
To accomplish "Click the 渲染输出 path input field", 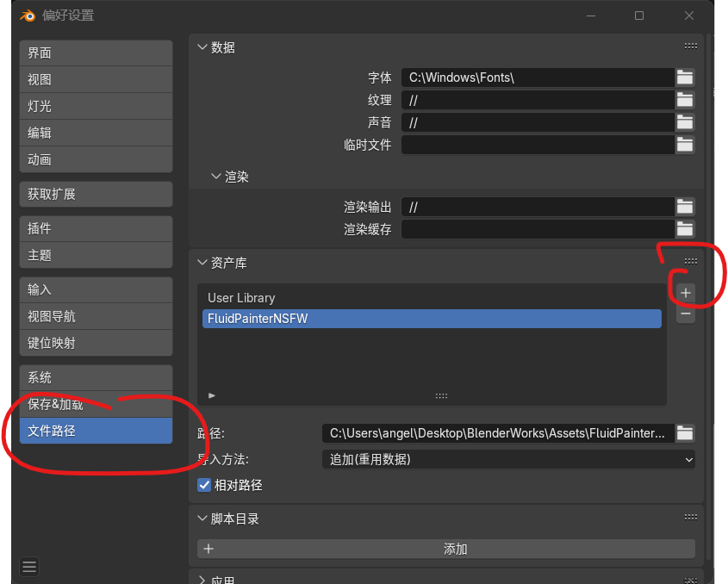I will pyautogui.click(x=538, y=207).
